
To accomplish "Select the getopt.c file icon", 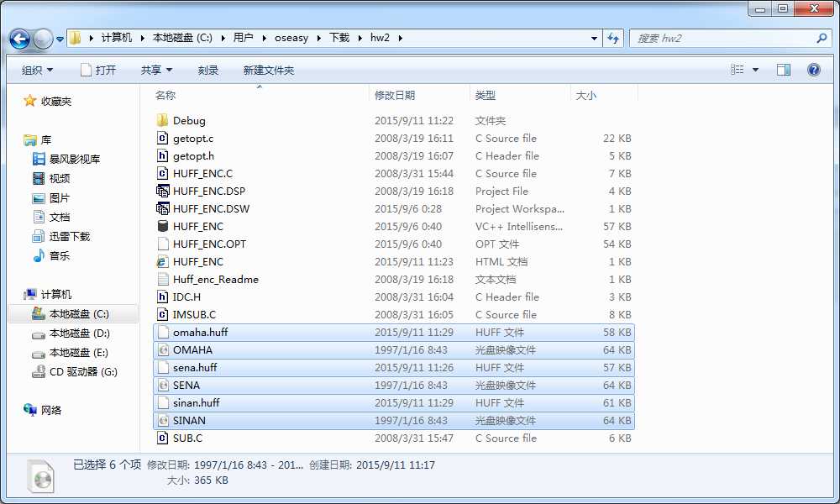I will (x=162, y=138).
